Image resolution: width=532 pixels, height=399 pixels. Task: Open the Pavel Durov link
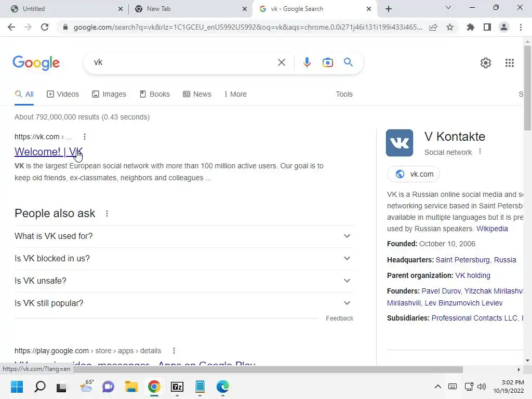(441, 291)
